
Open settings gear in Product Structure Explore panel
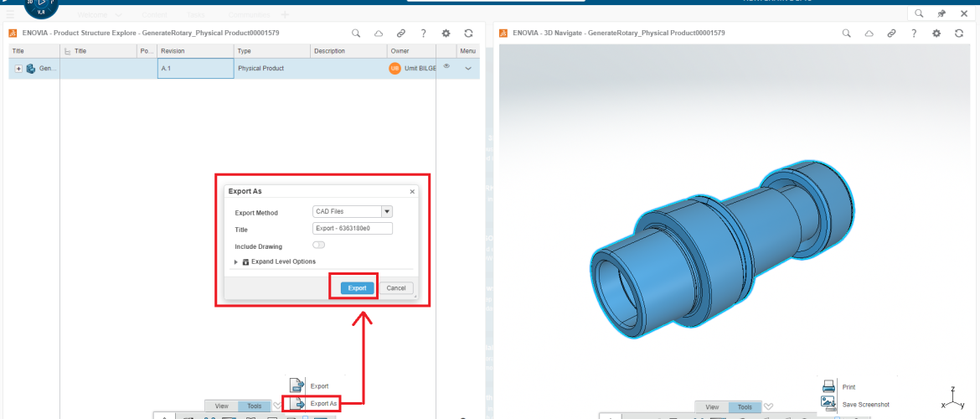tap(446, 33)
